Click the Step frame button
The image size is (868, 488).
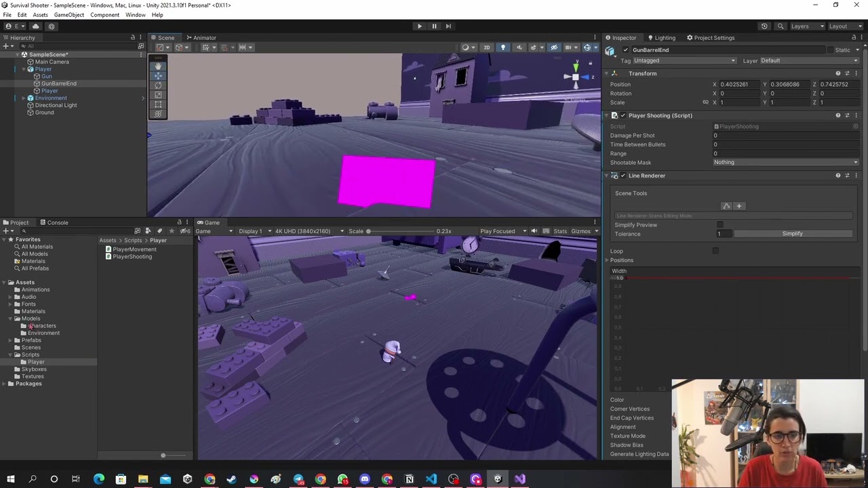448,26
